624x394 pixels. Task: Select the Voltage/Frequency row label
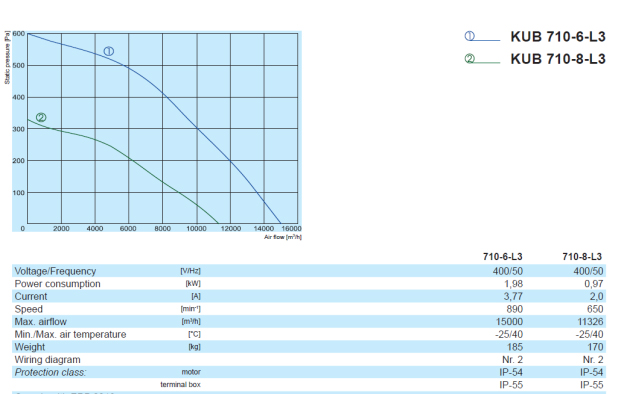pyautogui.click(x=55, y=271)
